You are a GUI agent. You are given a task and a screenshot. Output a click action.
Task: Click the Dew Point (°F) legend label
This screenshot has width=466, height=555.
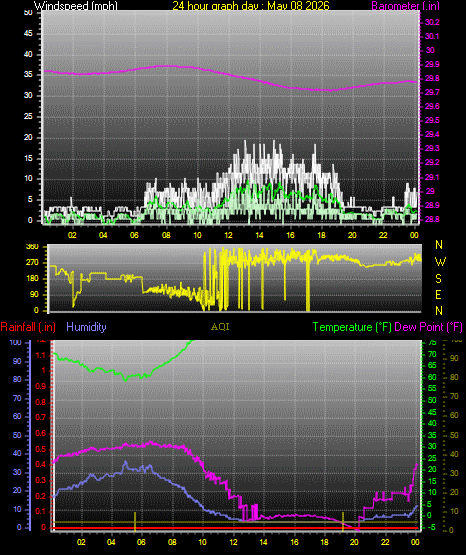[428, 327]
